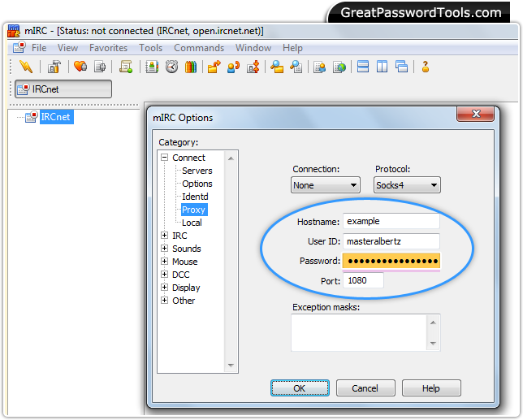Cascade windows via toolbar icon
The height and width of the screenshot is (420, 523).
tap(401, 67)
